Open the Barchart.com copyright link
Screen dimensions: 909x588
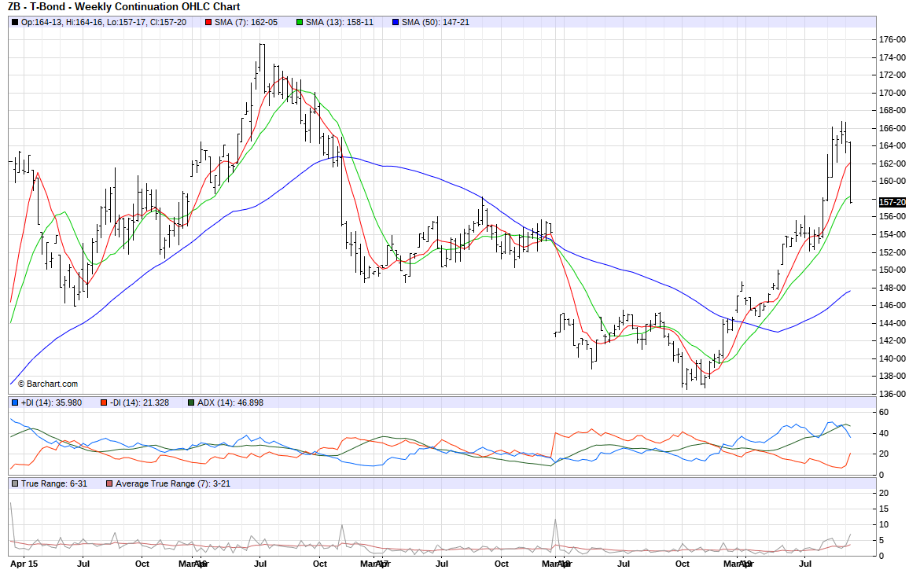pyautogui.click(x=47, y=384)
